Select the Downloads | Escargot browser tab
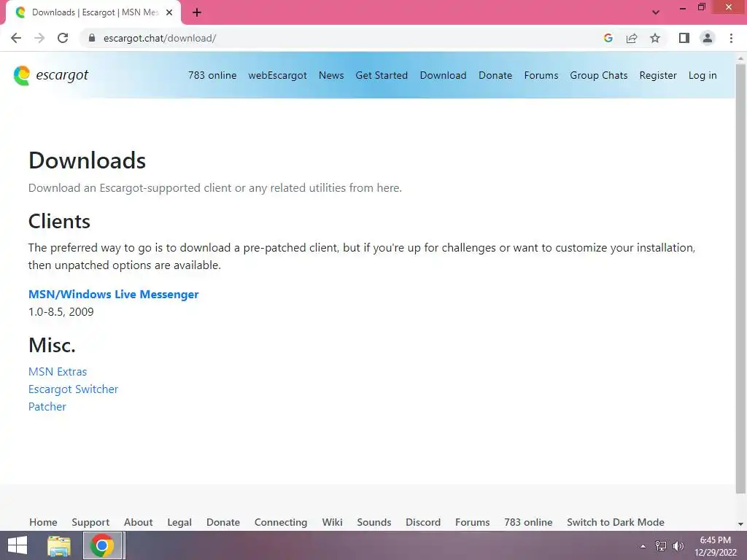Screen dimensions: 747x560 (x=93, y=12)
